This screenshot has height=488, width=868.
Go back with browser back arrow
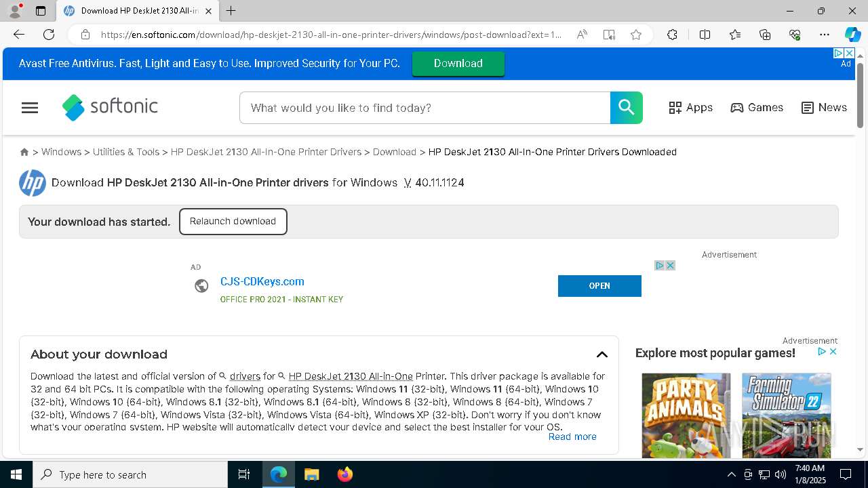[19, 35]
